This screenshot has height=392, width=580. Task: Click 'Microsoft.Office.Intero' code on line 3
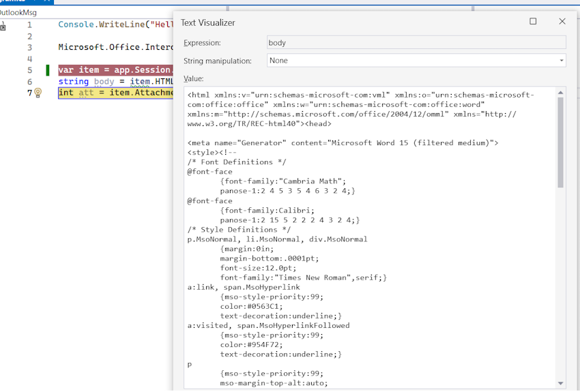[115, 47]
